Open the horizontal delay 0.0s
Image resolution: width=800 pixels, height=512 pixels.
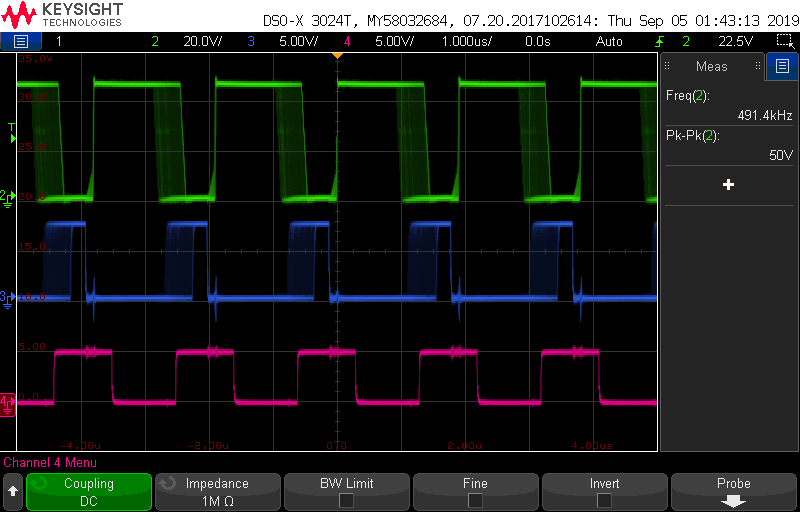click(538, 41)
